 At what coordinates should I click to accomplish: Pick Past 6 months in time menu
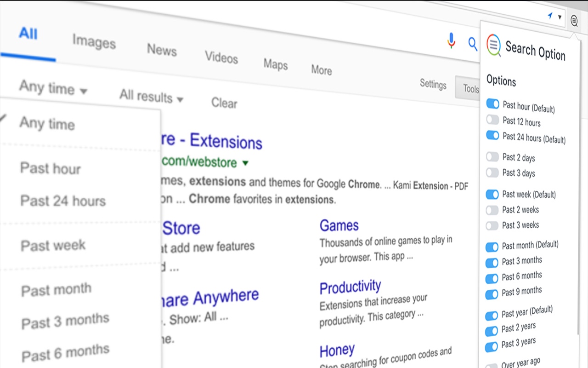[x=66, y=353]
